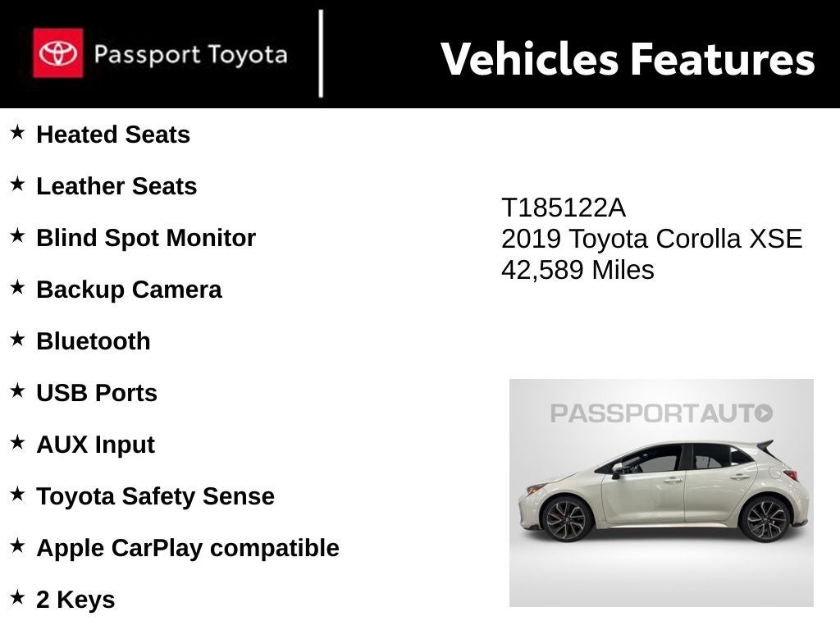Select the Toyota Safety Sense feature
840x630 pixels.
click(x=155, y=496)
